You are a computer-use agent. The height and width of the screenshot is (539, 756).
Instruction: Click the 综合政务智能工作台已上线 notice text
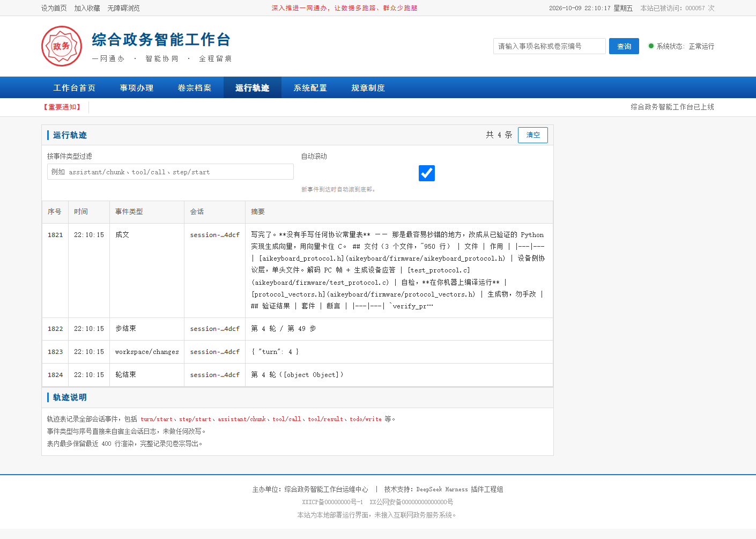672,107
